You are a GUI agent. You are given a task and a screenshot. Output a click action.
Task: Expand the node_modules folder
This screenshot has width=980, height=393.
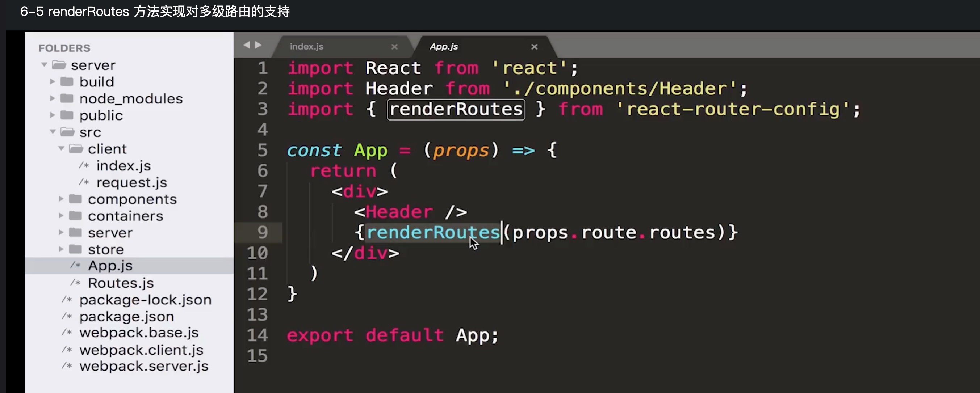click(53, 98)
